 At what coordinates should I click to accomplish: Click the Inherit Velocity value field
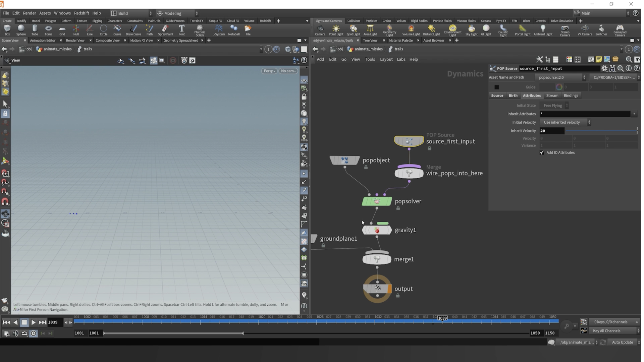[552, 131]
